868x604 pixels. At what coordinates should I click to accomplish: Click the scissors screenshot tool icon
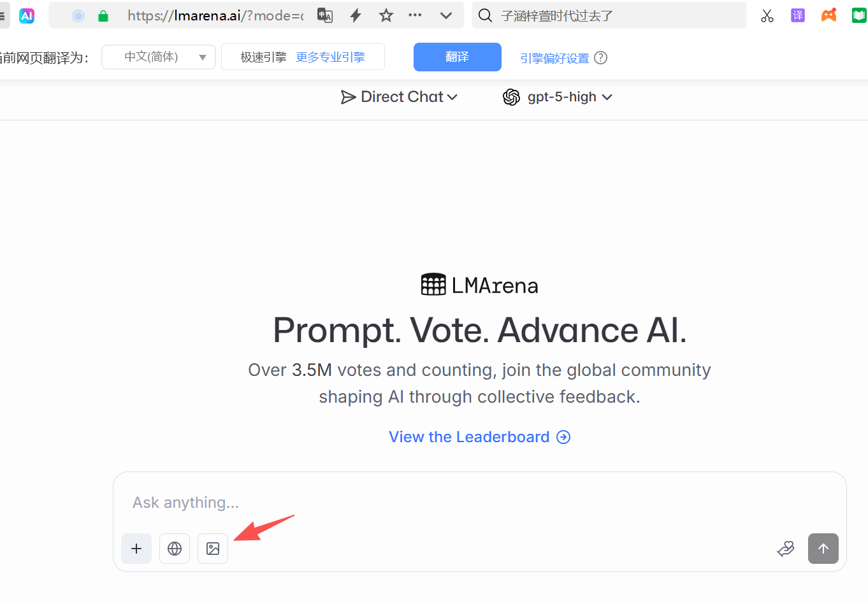pyautogui.click(x=767, y=15)
